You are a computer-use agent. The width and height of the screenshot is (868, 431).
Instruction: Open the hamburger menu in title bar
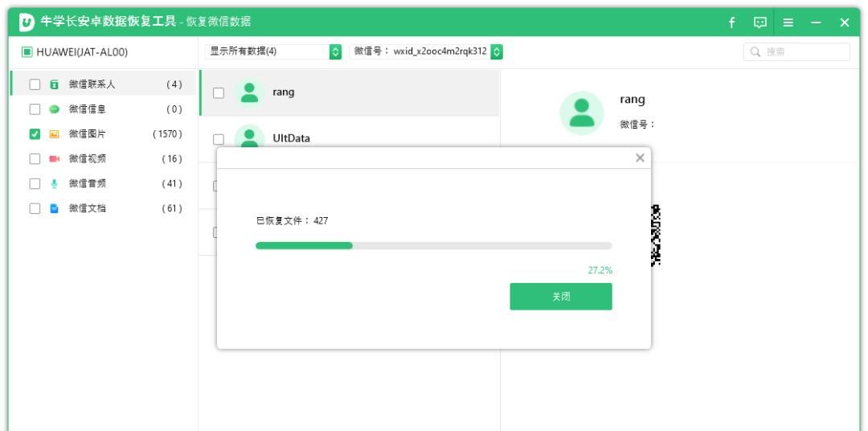click(788, 23)
